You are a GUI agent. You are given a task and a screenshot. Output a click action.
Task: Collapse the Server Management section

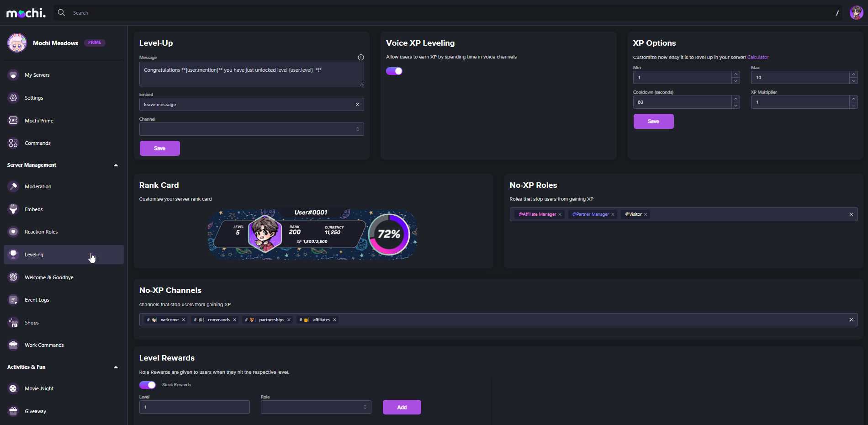[116, 165]
